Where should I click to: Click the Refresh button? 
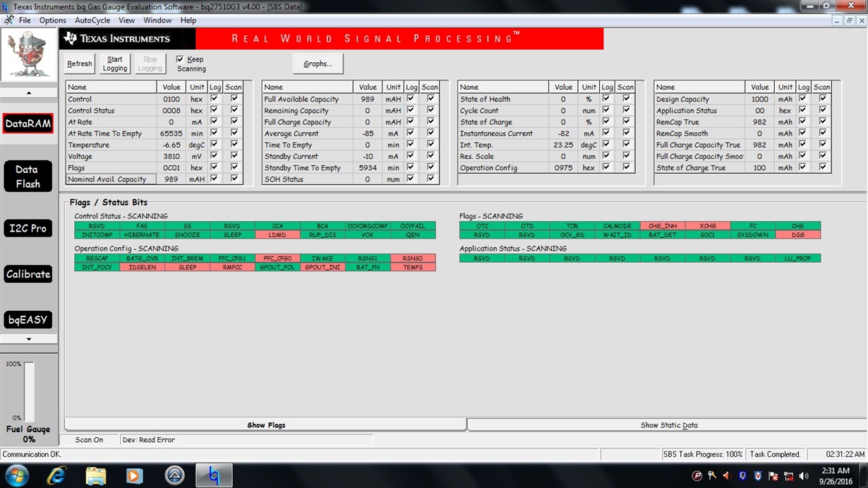tap(80, 64)
